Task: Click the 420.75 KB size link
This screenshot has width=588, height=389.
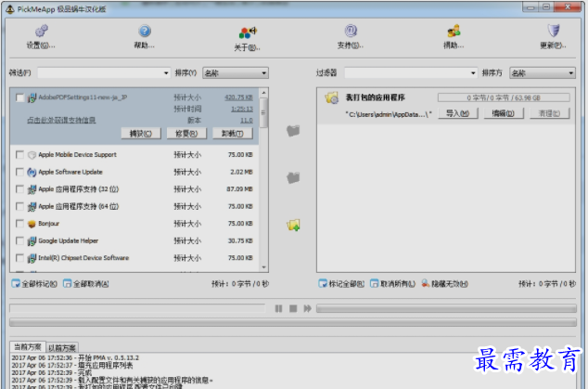Action: (238, 97)
